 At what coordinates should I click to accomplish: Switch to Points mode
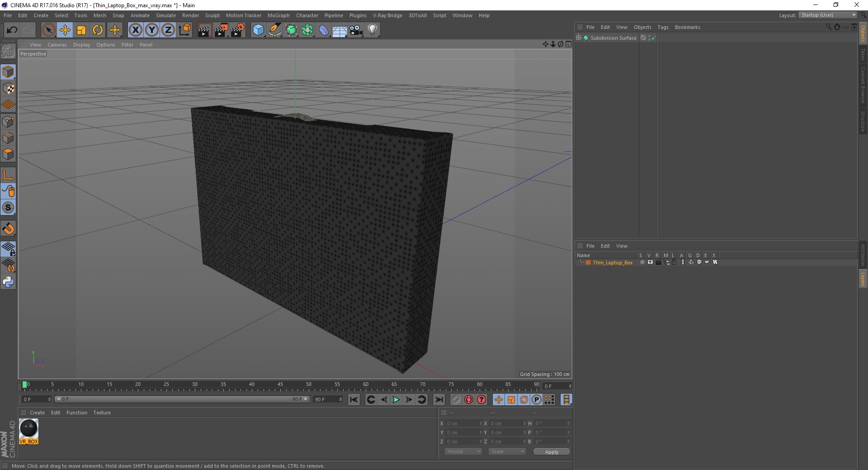[x=8, y=121]
